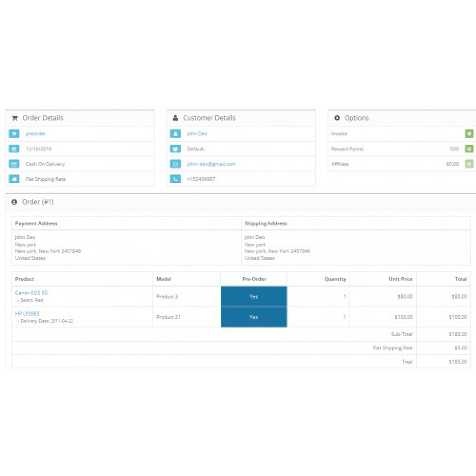Click the cart icon in Order Details header
The width and height of the screenshot is (476, 476).
[x=15, y=118]
